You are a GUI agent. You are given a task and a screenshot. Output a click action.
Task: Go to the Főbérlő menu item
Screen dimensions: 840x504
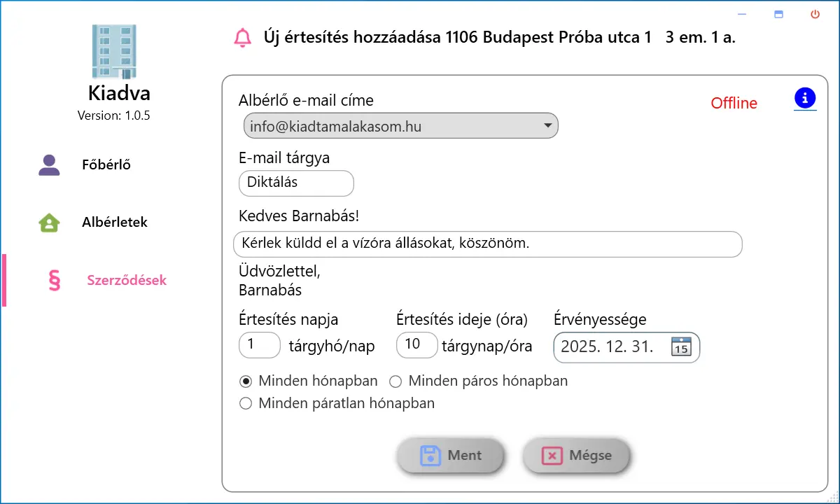(x=106, y=165)
